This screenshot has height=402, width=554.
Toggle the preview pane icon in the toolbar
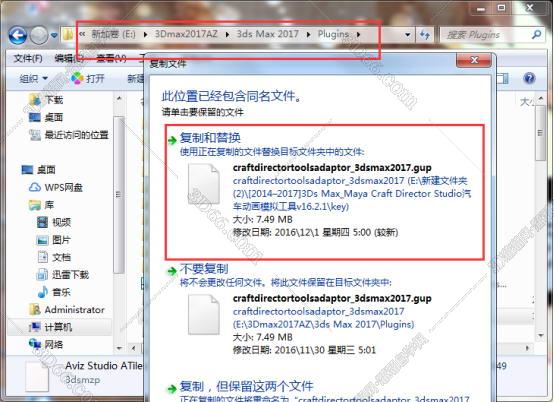(502, 78)
